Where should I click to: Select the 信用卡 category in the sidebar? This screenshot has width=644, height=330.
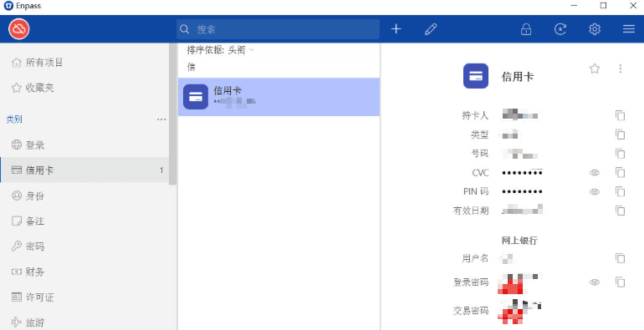click(x=84, y=170)
